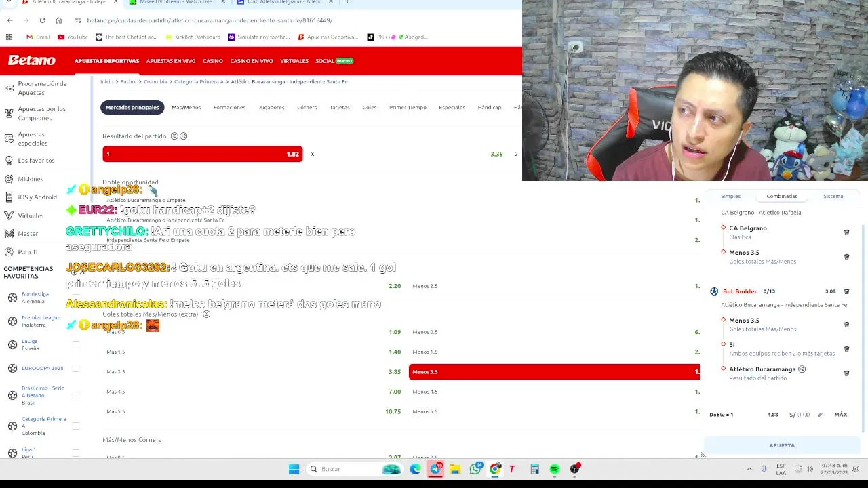Pin Bundesliga Alemania as favorite
Screen dimensions: 868x488
[76, 298]
